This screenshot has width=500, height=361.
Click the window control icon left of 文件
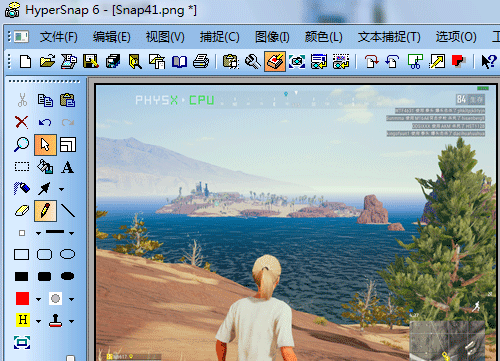point(21,37)
